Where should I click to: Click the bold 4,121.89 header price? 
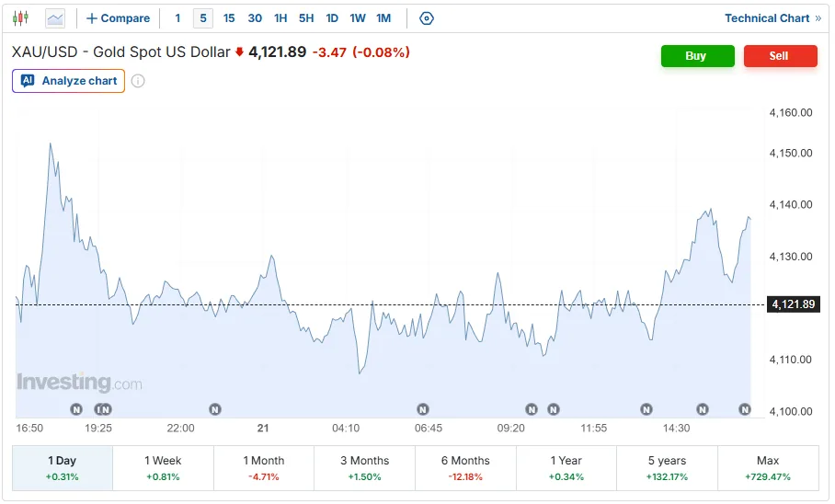(x=278, y=52)
